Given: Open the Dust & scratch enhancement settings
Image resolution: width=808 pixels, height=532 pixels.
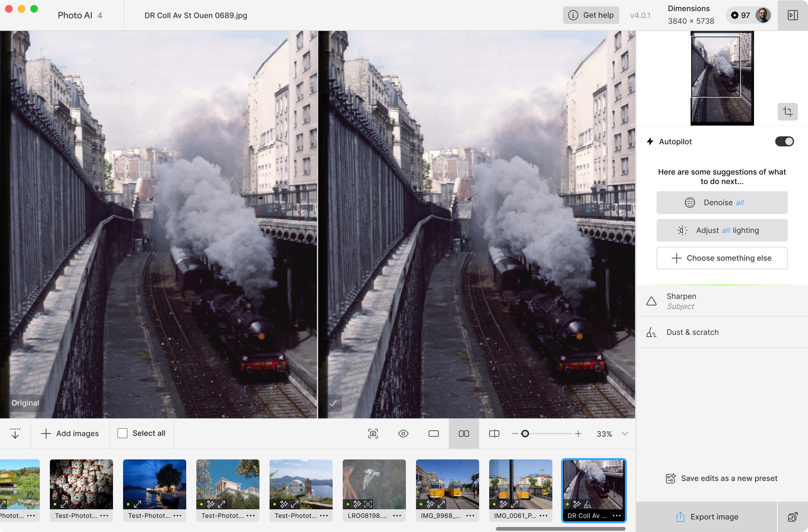Looking at the screenshot, I should click(x=722, y=332).
